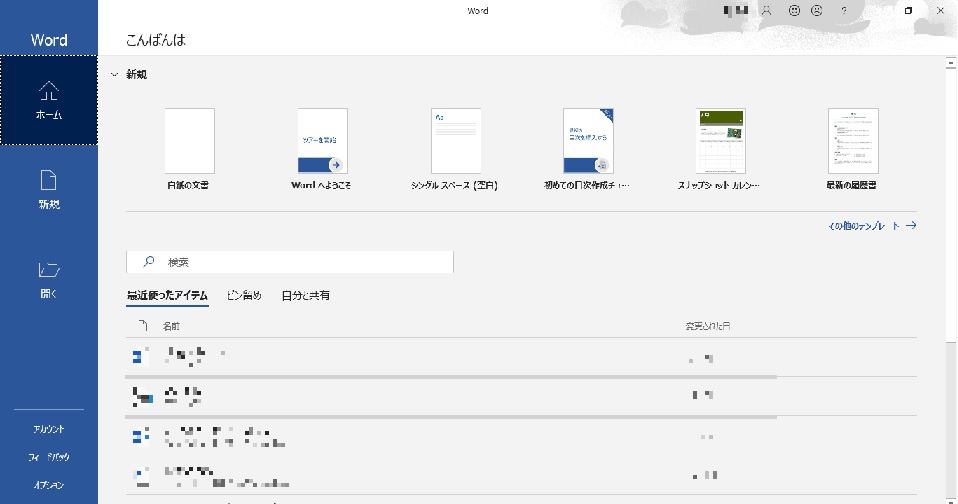This screenshot has width=958, height=504.
Task: Select the 最近使ったアイテム tab
Action: pyautogui.click(x=167, y=295)
